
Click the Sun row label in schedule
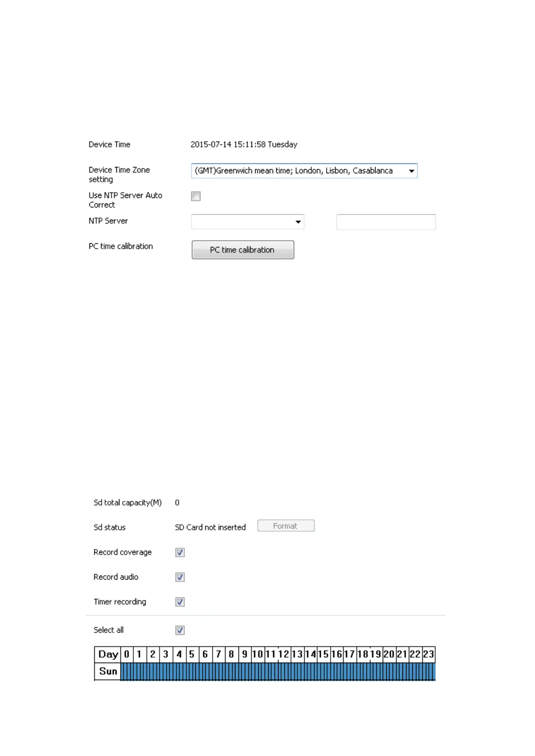(x=108, y=671)
